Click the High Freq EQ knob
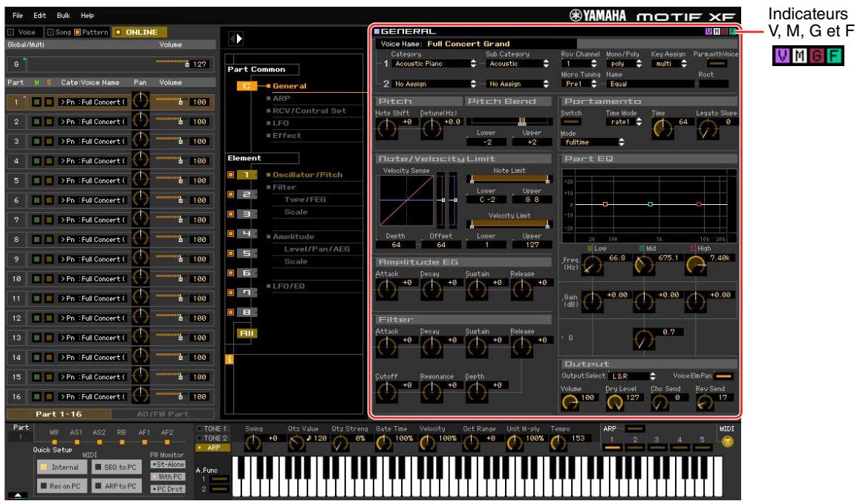 pos(696,266)
